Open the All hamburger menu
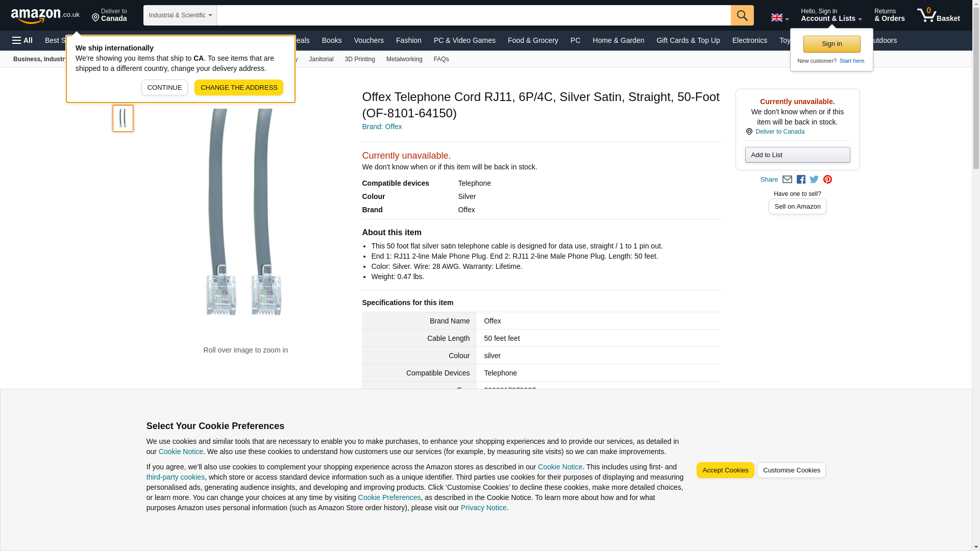980x551 pixels. 22,40
